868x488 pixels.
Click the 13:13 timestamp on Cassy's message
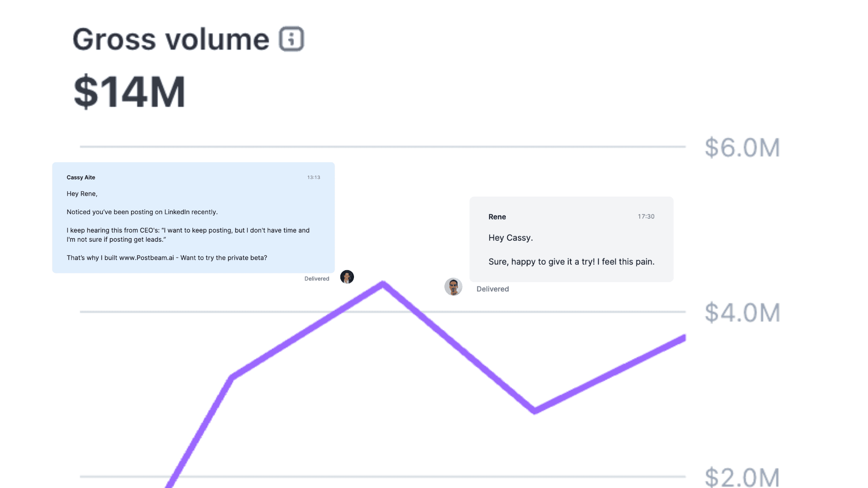pyautogui.click(x=313, y=177)
